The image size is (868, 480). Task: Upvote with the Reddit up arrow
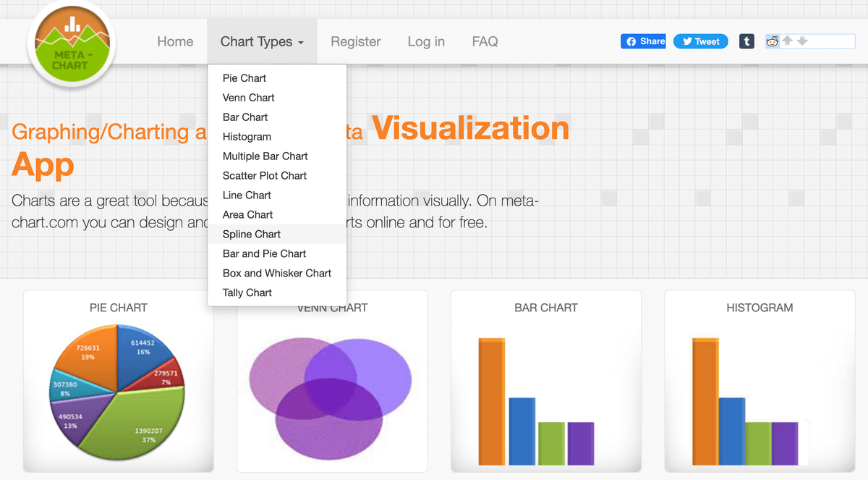pos(788,41)
